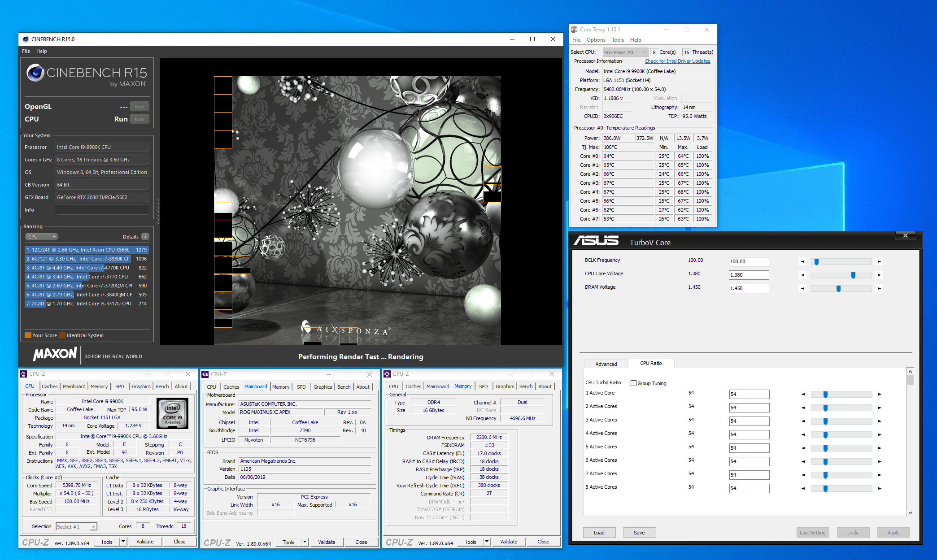Click the 3 Active Cores ratio input

point(750,421)
